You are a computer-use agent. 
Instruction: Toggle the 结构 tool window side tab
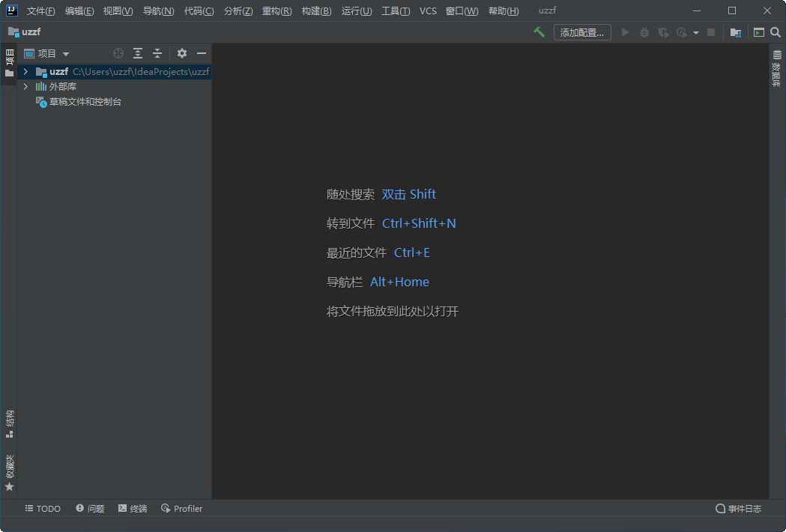9,423
